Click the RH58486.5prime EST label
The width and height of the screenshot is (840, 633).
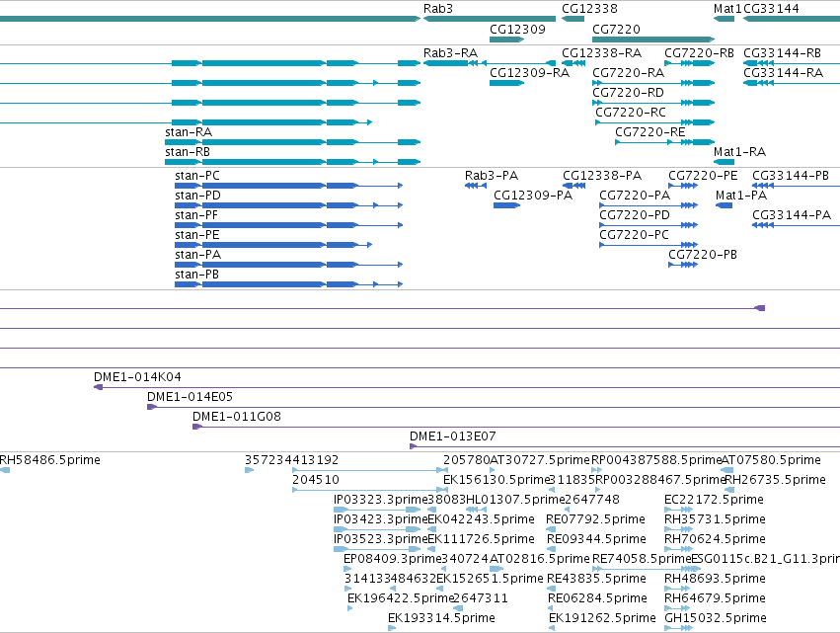click(x=49, y=460)
